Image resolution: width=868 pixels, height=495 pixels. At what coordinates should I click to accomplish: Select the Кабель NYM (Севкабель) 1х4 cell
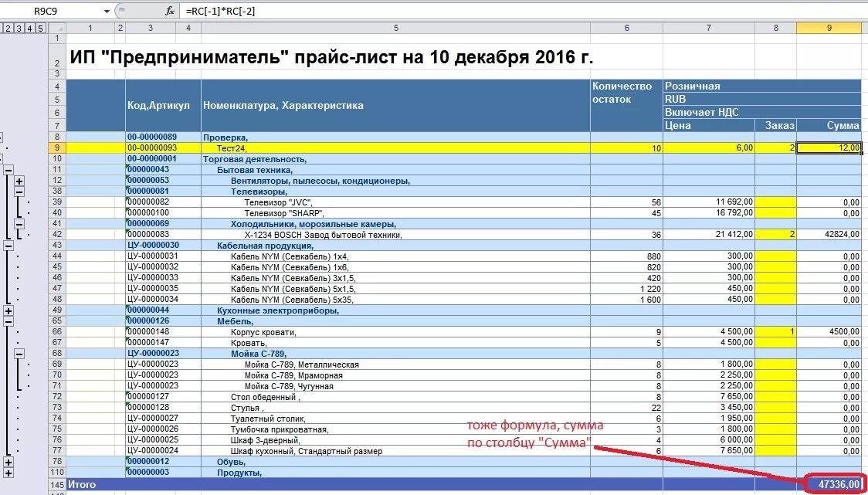[x=396, y=256]
